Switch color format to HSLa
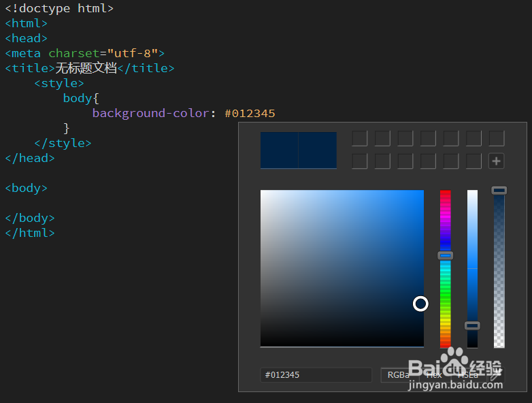 coord(469,375)
